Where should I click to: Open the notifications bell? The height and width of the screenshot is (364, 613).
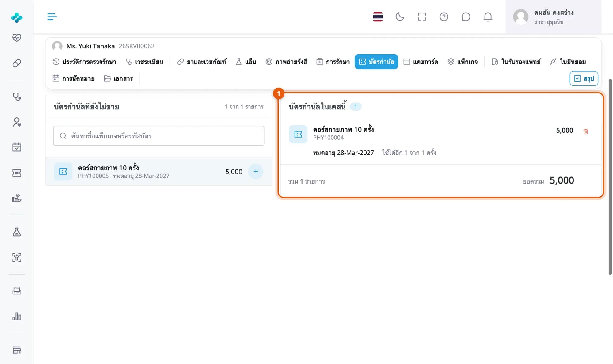click(488, 17)
